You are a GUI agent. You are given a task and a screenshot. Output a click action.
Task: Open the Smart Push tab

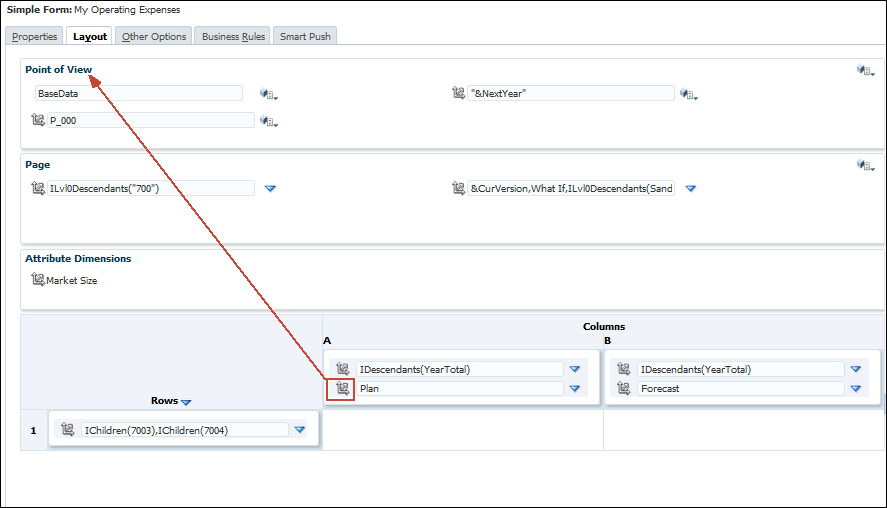tap(305, 36)
